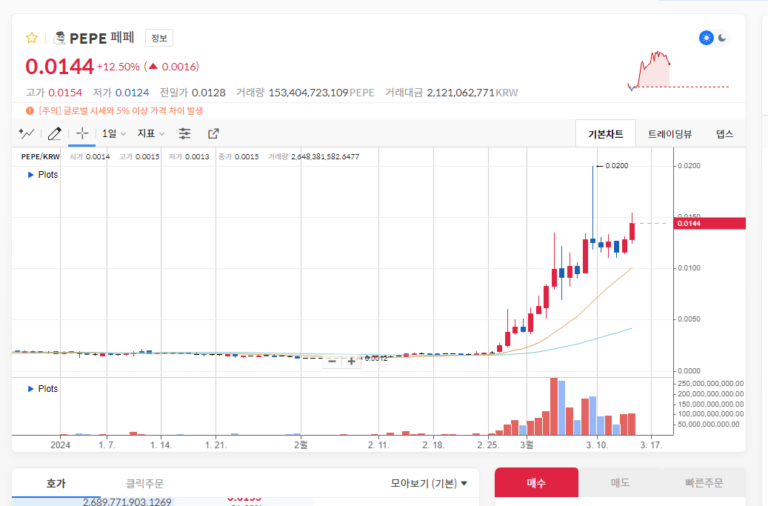Click the warning notice about global price gap

tap(120, 111)
